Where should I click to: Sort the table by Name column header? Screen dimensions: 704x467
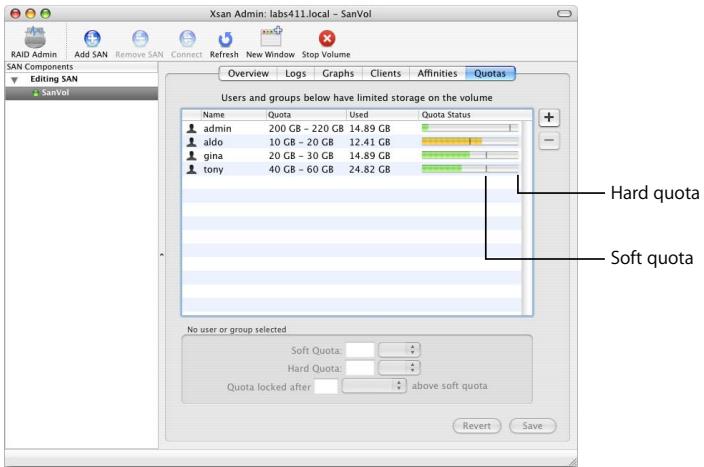[233, 115]
